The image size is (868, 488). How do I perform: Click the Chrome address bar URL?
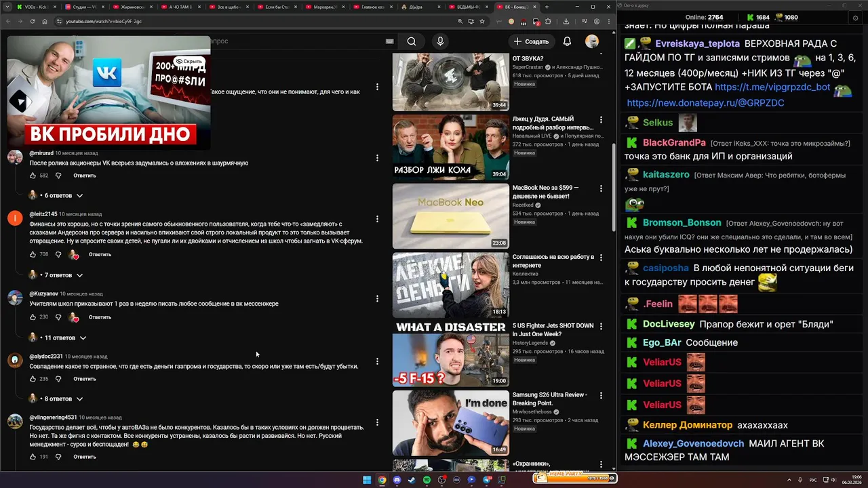pyautogui.click(x=104, y=21)
